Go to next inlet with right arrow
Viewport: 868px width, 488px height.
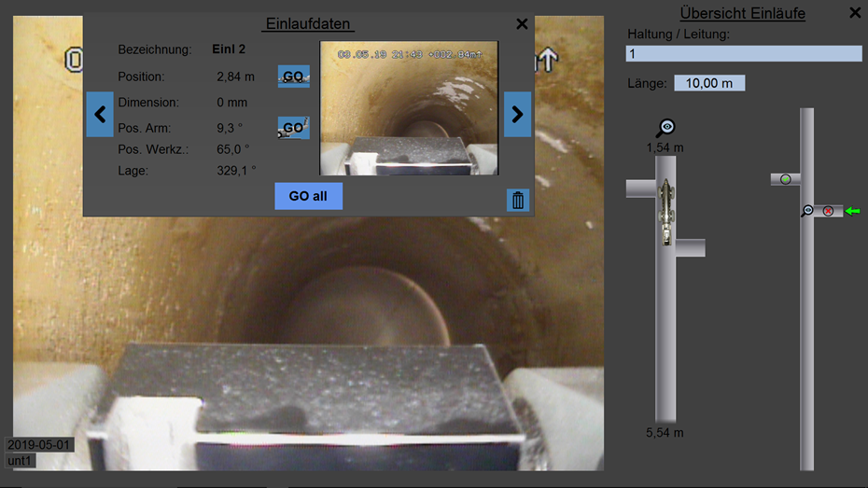[517, 115]
